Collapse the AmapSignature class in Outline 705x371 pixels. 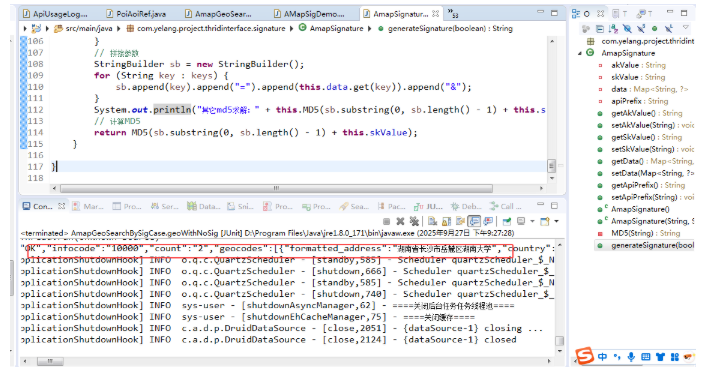[x=580, y=53]
